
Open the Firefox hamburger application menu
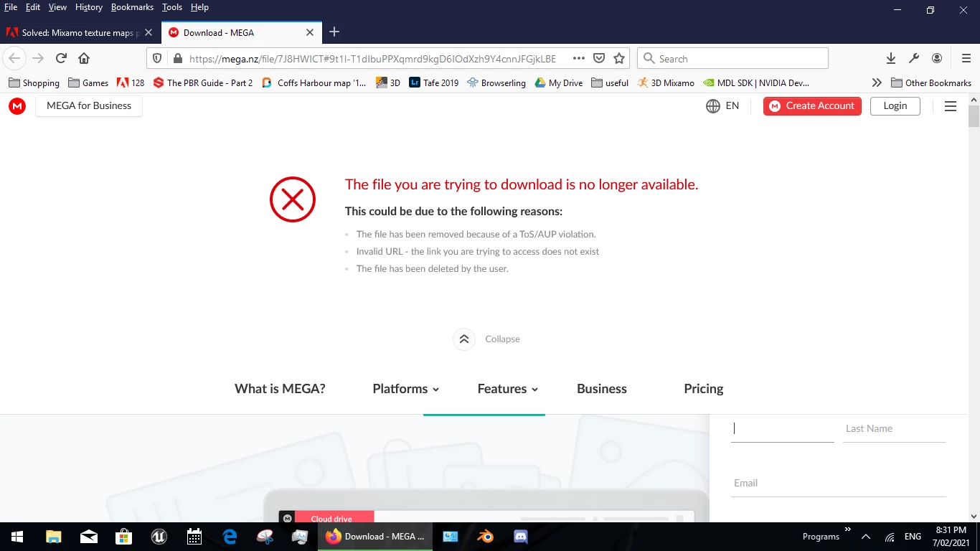point(966,58)
